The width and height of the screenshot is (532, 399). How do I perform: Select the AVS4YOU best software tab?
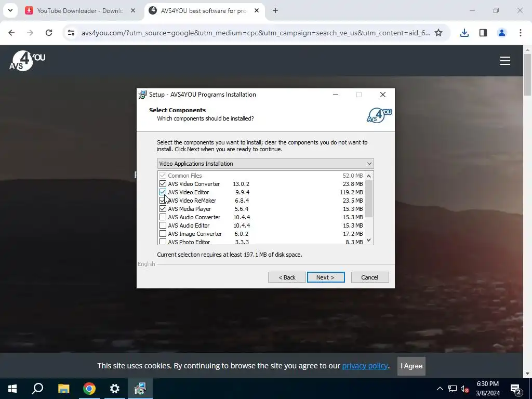pyautogui.click(x=204, y=10)
